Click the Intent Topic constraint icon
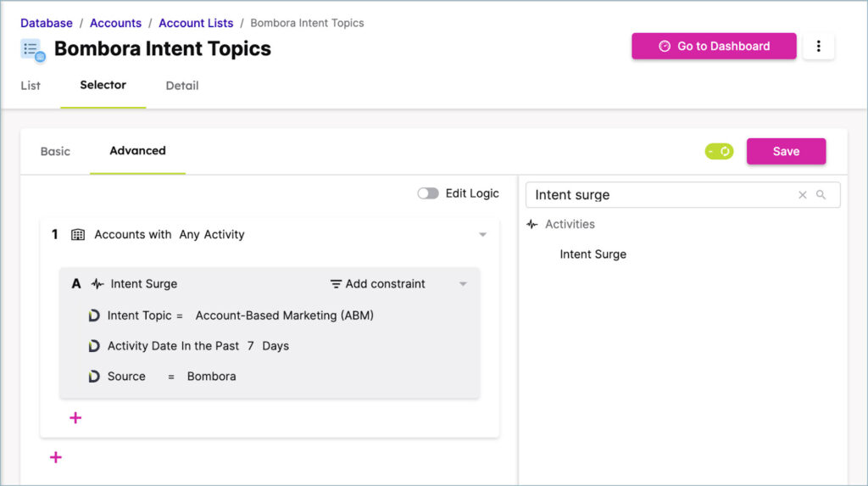 94,316
